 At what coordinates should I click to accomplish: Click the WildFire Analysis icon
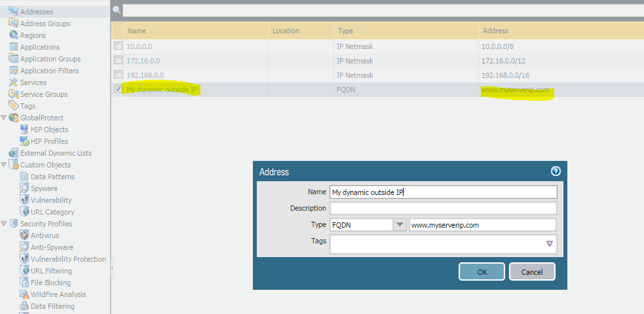click(x=24, y=294)
